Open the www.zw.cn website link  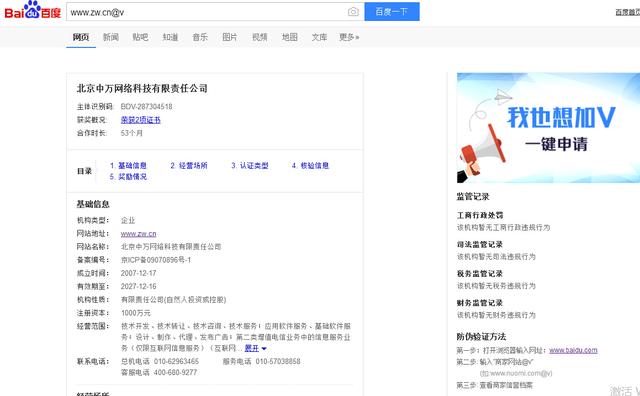pos(138,234)
